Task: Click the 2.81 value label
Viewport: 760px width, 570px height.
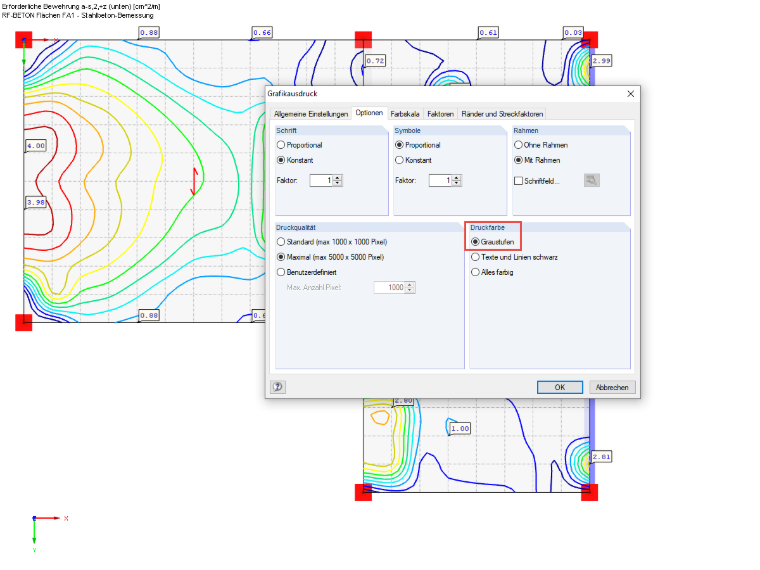Action: (x=602, y=457)
